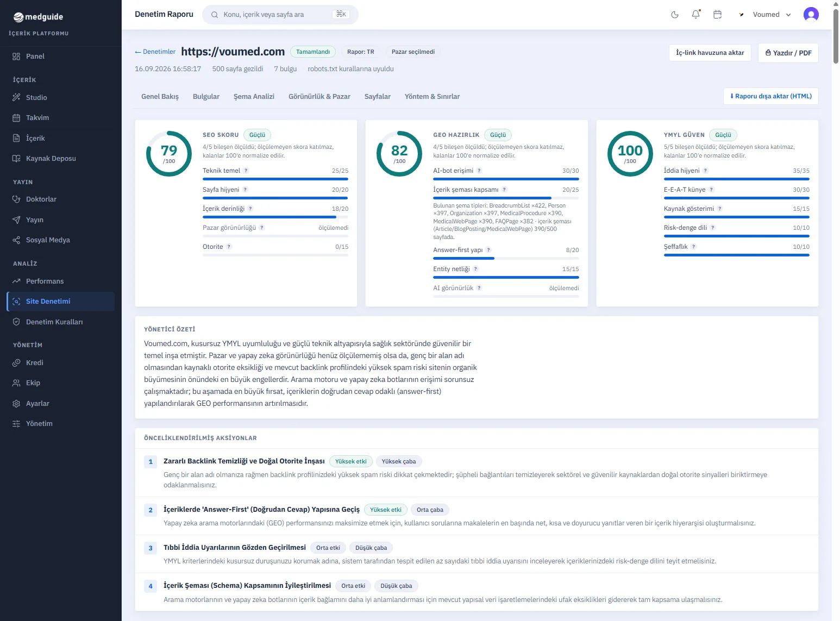840x621 pixels.
Task: Open the Site Denetimi scan icon
Action: click(x=16, y=302)
